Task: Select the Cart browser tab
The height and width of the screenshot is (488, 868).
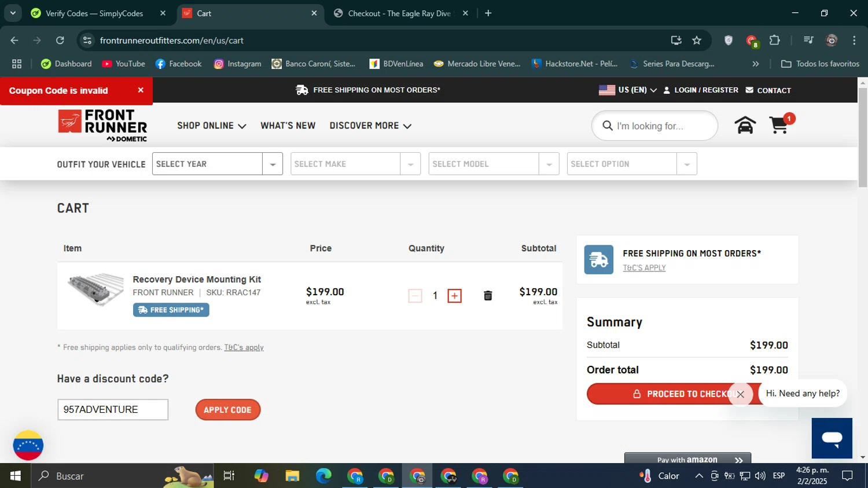Action: 250,13
